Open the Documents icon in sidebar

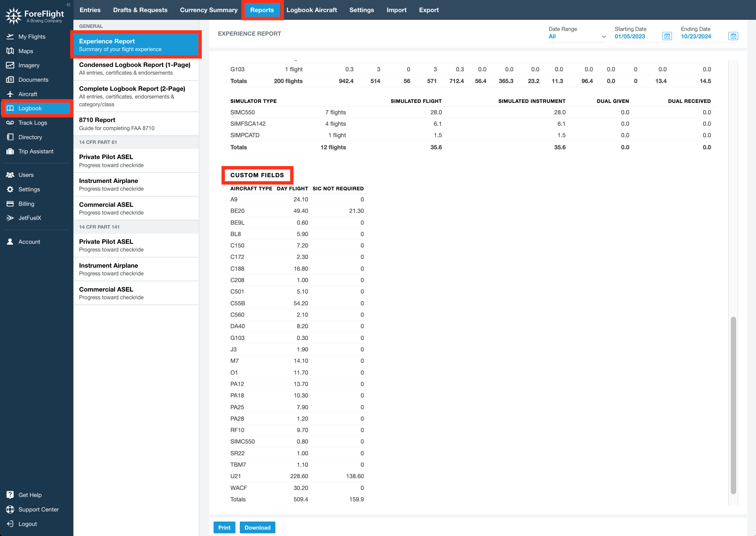pos(10,80)
